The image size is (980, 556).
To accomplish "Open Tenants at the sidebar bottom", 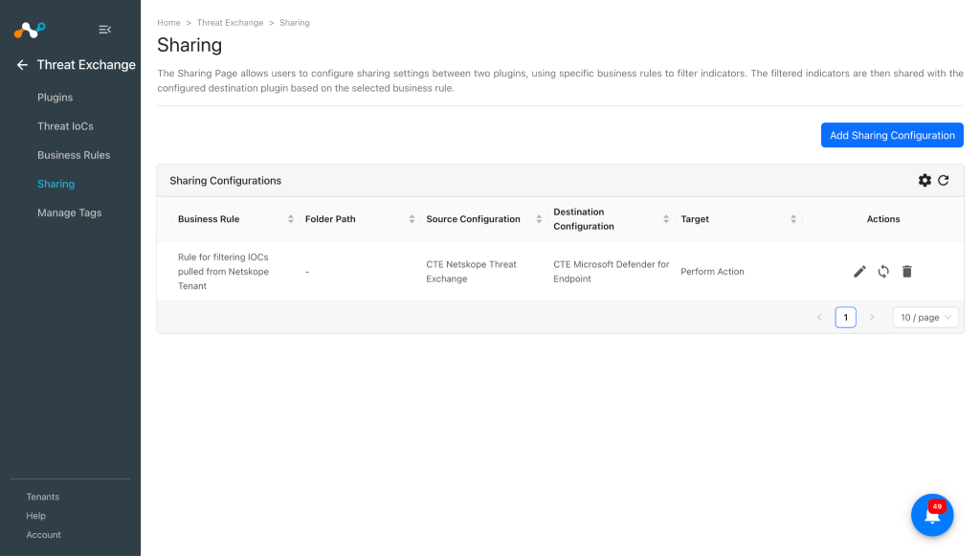I will pos(42,497).
